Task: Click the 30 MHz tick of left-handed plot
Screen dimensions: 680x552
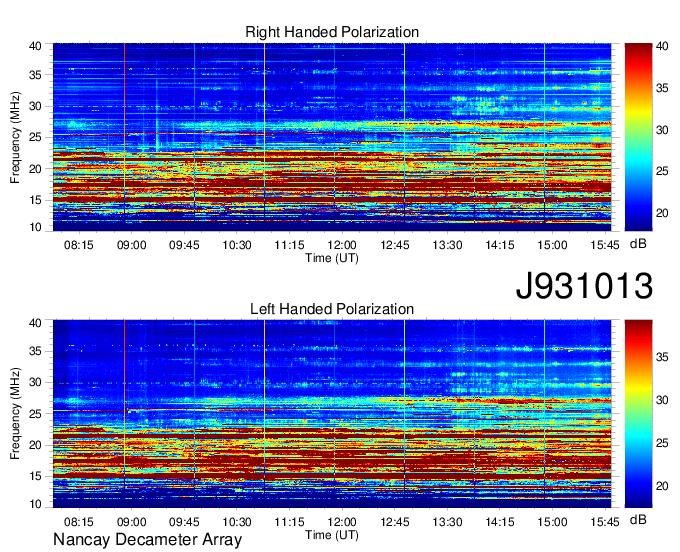Action: coord(35,382)
